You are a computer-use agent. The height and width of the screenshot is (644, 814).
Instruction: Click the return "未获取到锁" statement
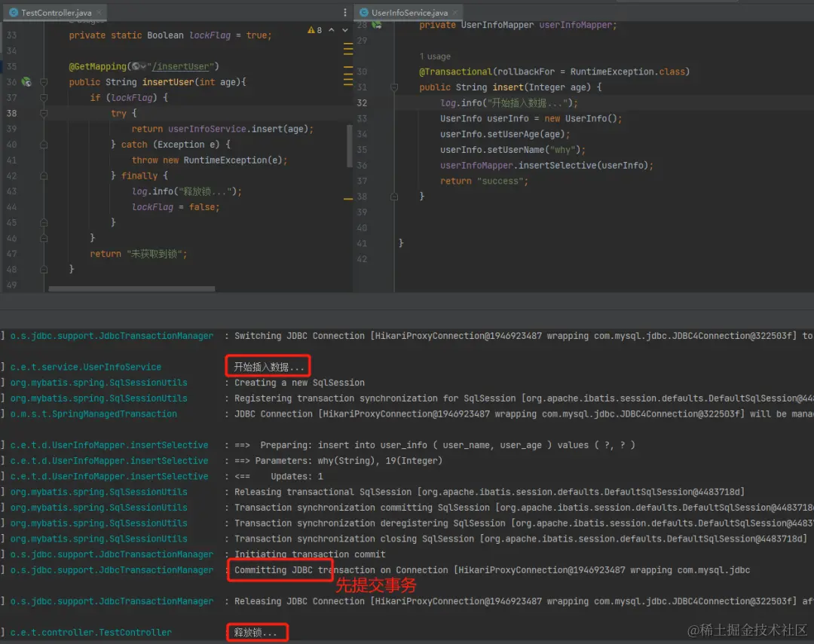[x=138, y=254]
